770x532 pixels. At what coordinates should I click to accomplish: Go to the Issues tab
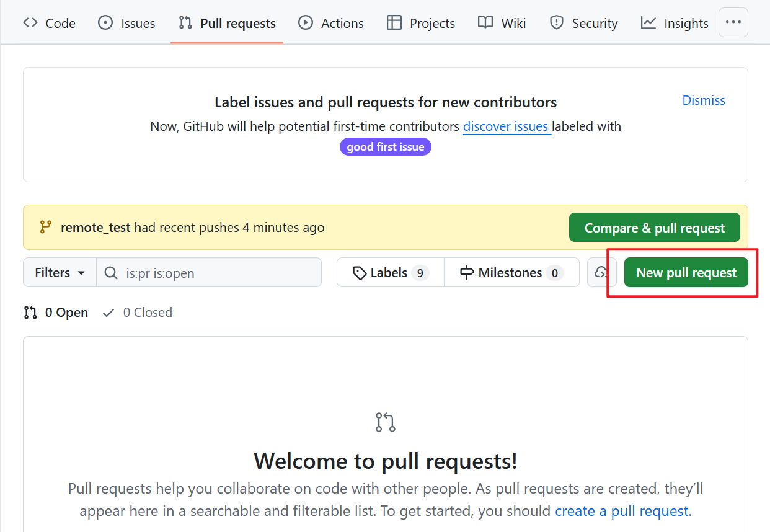point(127,24)
